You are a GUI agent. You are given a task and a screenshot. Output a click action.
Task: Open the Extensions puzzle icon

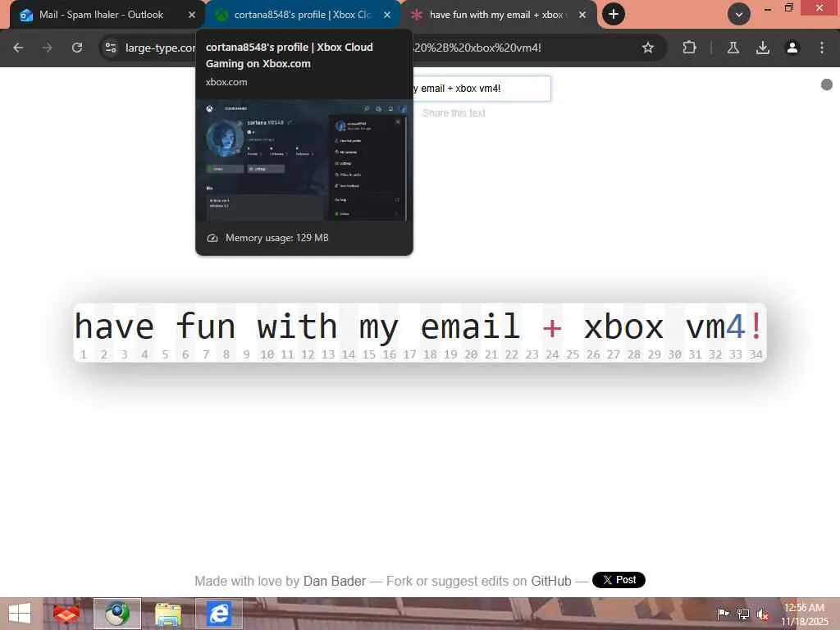pos(689,48)
